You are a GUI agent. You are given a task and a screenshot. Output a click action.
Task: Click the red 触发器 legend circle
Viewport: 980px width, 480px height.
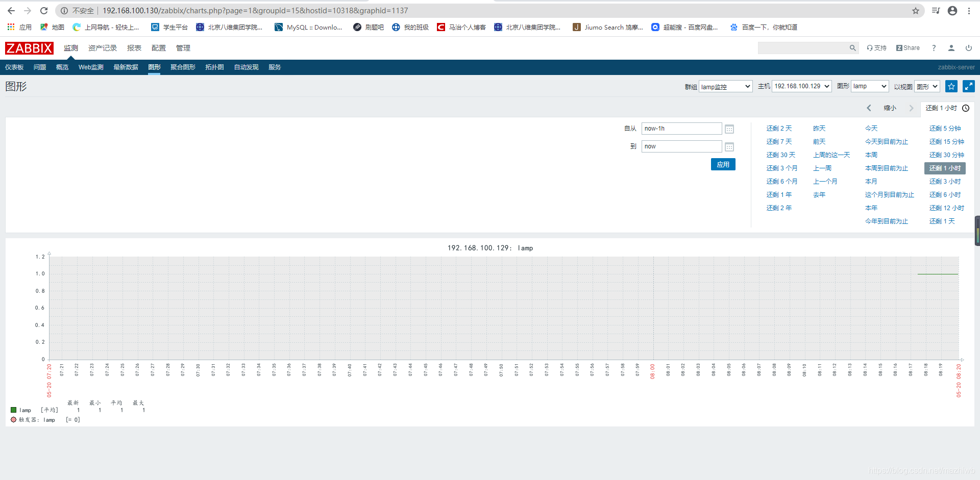coord(13,420)
